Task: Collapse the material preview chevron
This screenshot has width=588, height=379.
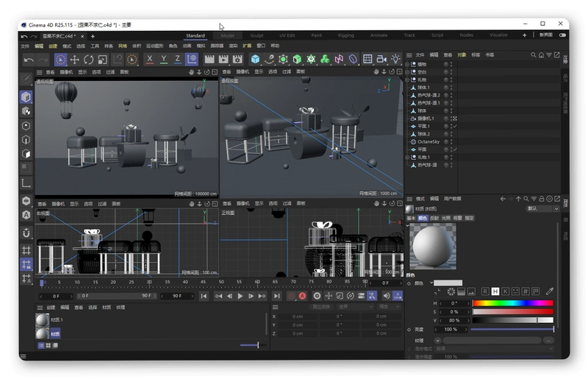Action: (407, 225)
